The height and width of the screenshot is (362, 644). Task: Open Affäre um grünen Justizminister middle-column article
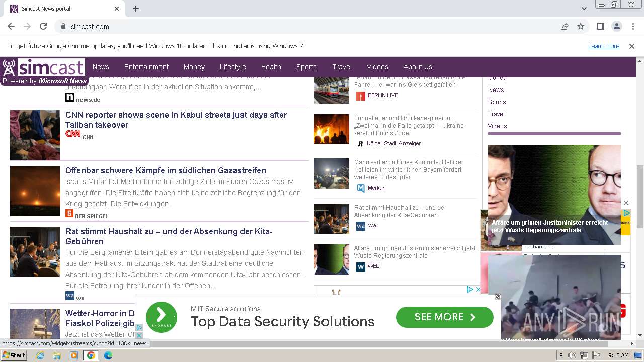(x=415, y=252)
